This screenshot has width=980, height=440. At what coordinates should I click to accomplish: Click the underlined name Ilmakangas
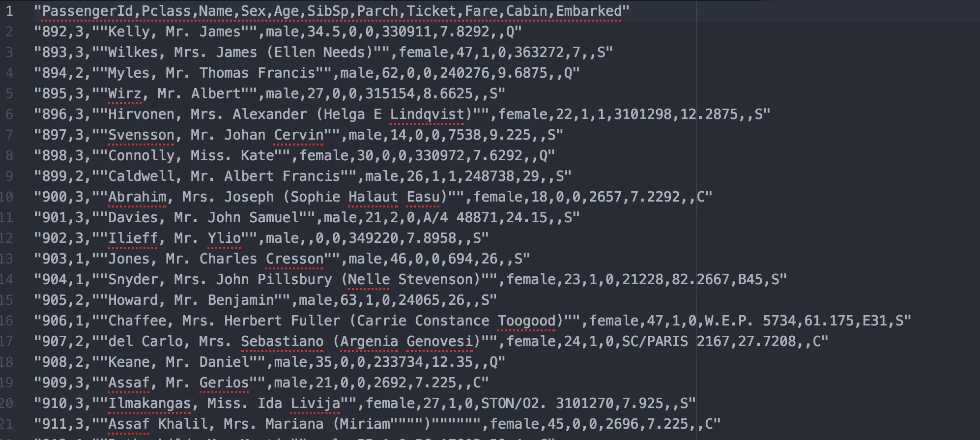[x=149, y=403]
